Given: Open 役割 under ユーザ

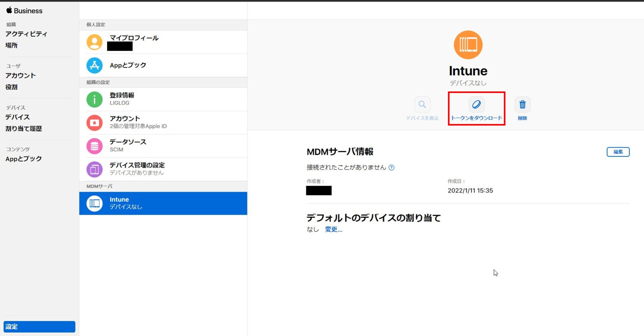Looking at the screenshot, I should [x=11, y=87].
